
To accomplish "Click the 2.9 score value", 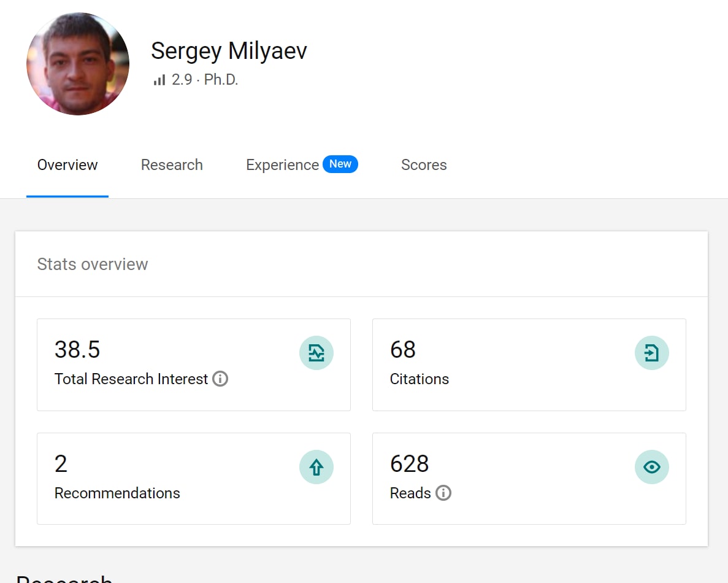I will [182, 79].
